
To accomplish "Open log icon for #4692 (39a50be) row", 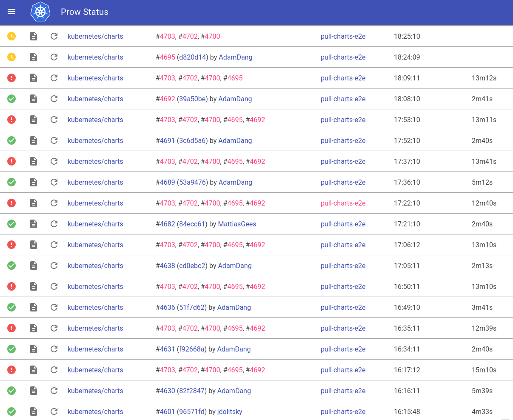I will pos(34,99).
